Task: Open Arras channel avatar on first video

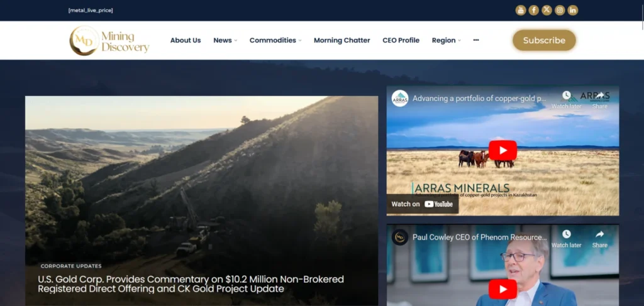Action: tap(400, 99)
